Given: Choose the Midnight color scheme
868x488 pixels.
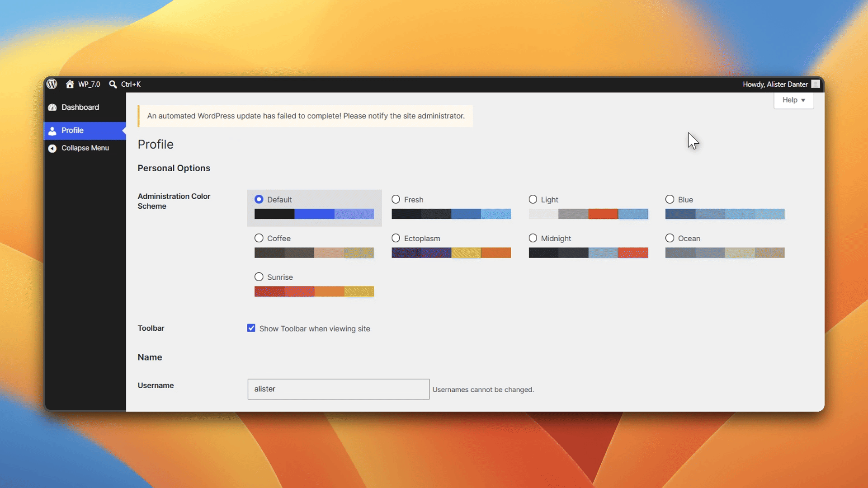Looking at the screenshot, I should pyautogui.click(x=533, y=238).
